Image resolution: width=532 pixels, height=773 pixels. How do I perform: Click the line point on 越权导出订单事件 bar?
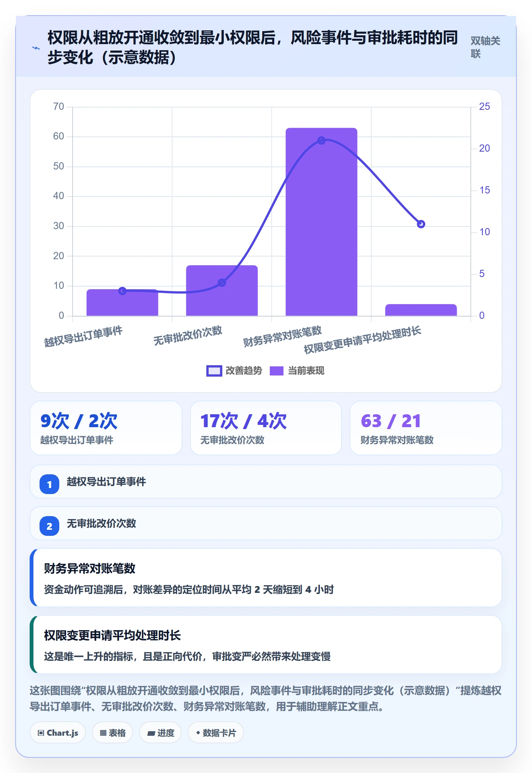click(122, 291)
